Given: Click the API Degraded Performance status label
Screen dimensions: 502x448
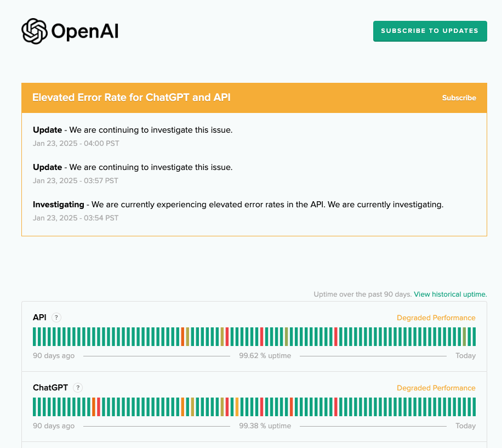Looking at the screenshot, I should coord(436,318).
